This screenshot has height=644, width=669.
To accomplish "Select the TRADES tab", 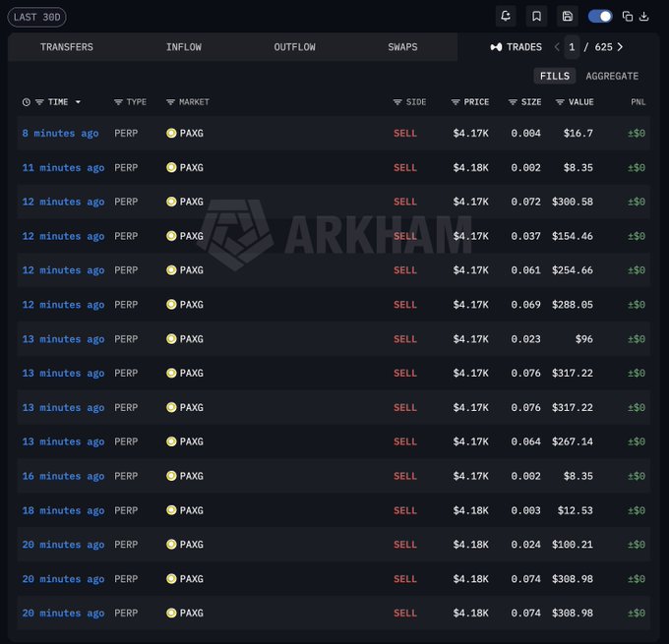I will tap(516, 47).
